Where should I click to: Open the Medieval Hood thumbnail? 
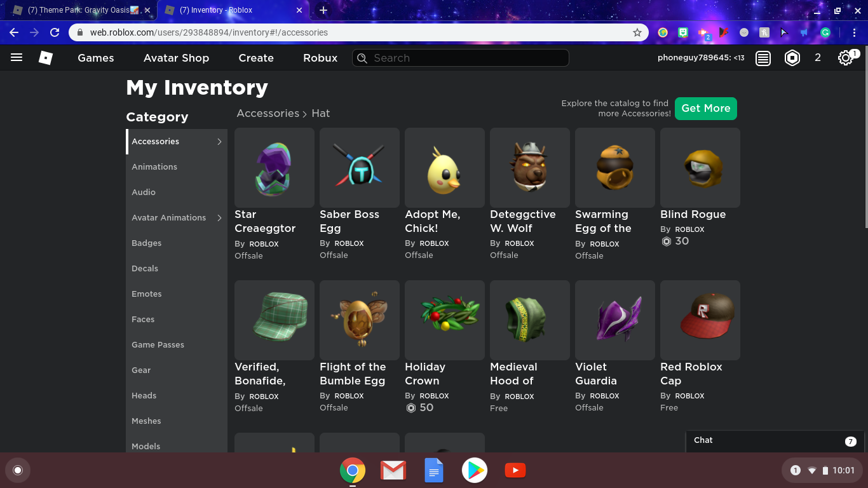point(530,320)
